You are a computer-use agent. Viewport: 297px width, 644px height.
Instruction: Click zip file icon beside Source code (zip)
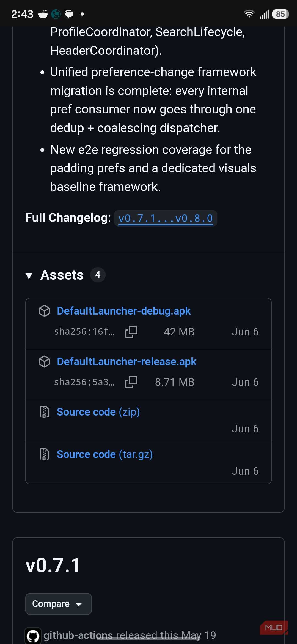44,412
